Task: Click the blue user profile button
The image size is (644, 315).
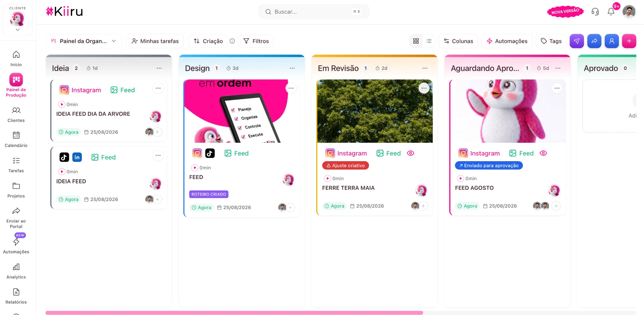Action: [611, 41]
